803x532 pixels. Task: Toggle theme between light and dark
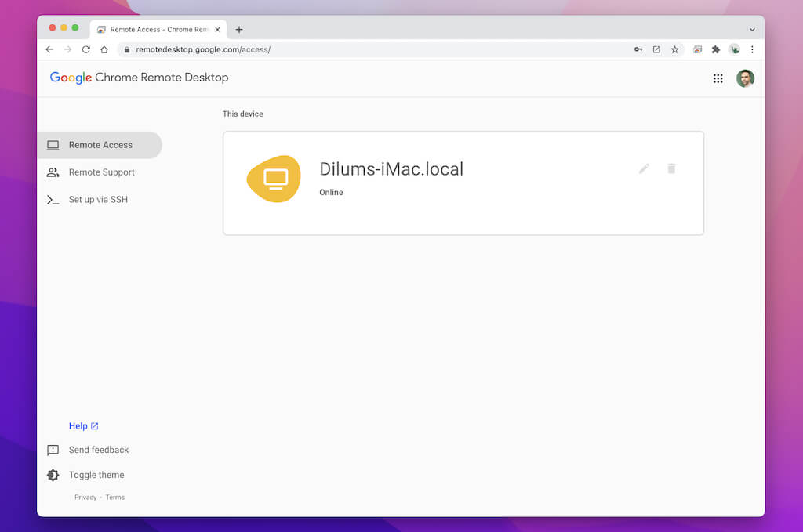click(85, 475)
